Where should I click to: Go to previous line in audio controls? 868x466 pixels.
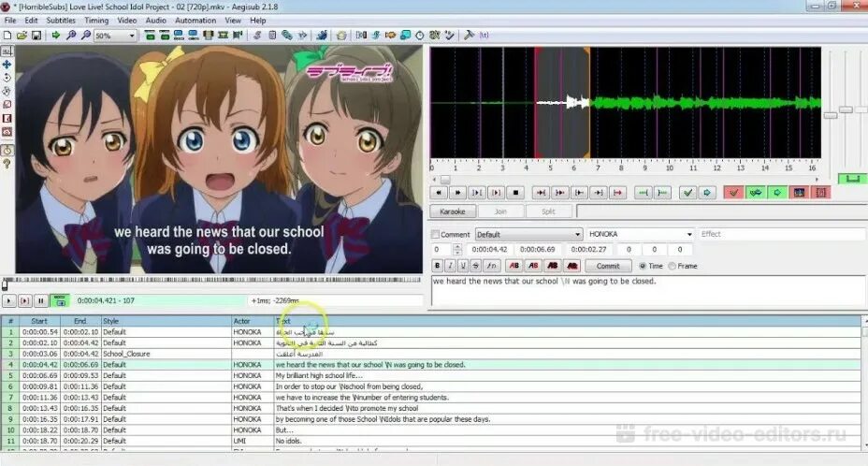[439, 193]
